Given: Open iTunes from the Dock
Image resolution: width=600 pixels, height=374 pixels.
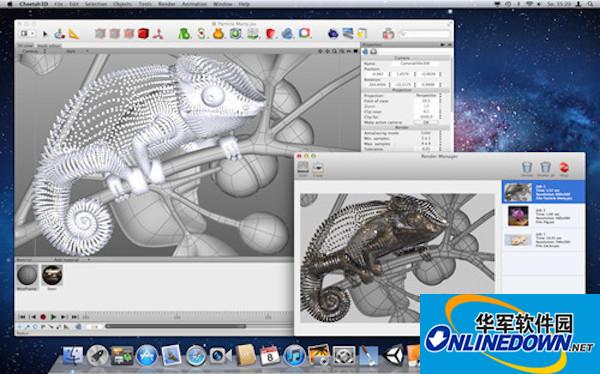Looking at the screenshot, I should click(294, 356).
